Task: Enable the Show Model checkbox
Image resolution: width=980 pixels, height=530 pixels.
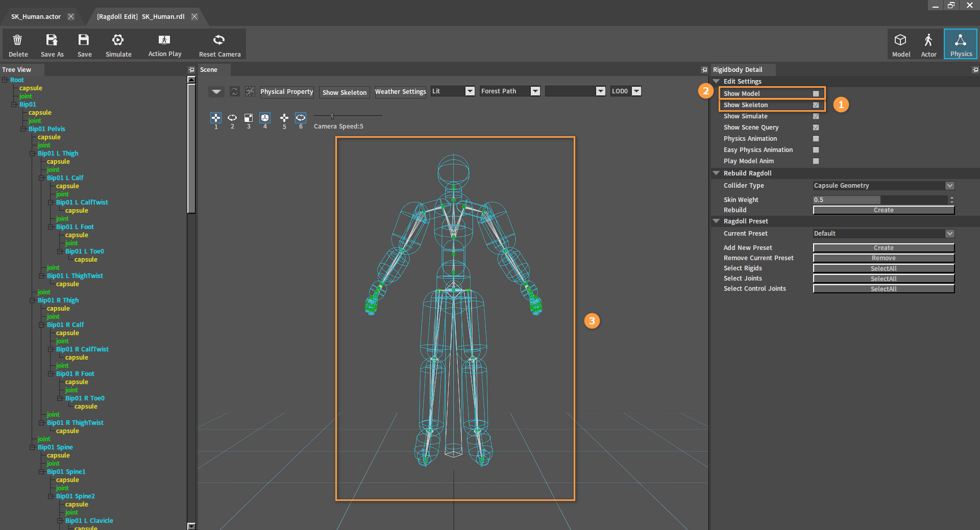Action: pos(816,94)
